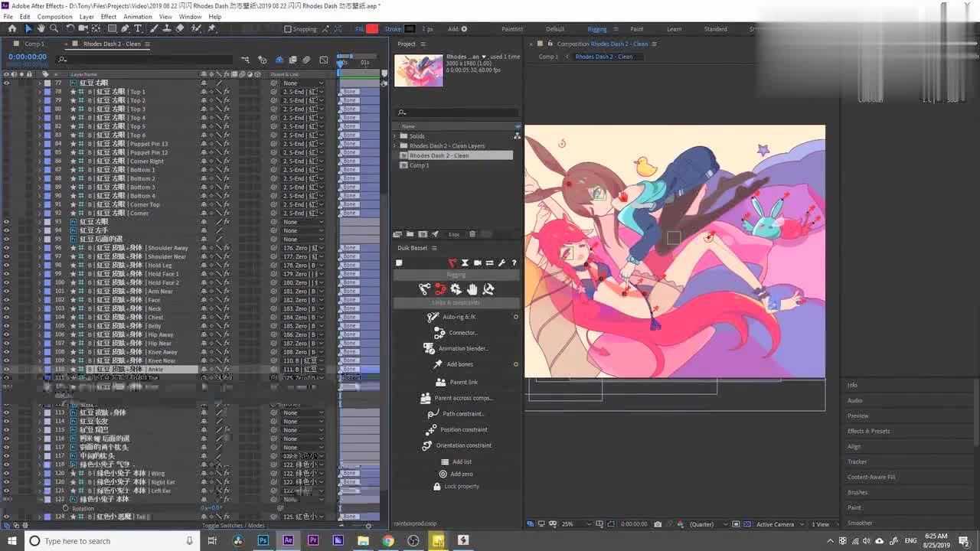Select the Zoom magnifier tool

tap(54, 28)
